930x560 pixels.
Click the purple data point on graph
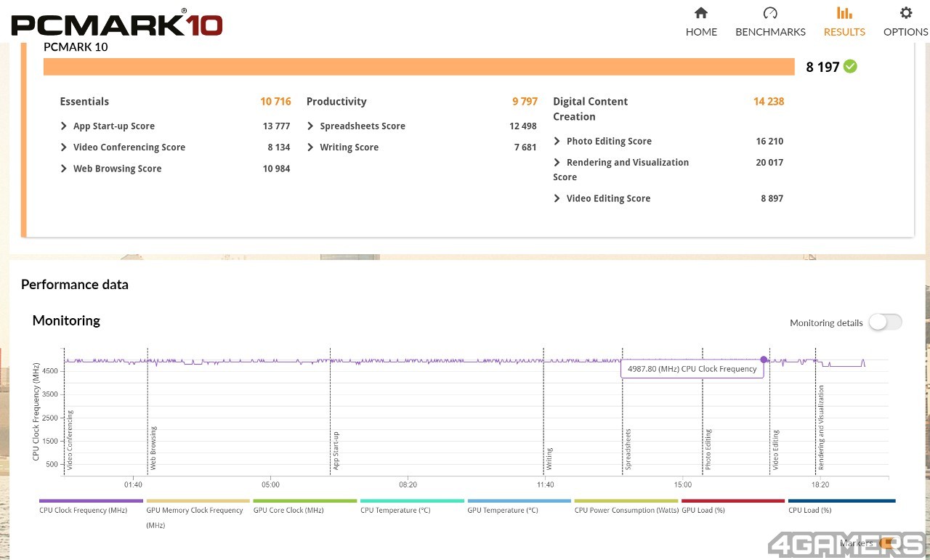click(764, 360)
